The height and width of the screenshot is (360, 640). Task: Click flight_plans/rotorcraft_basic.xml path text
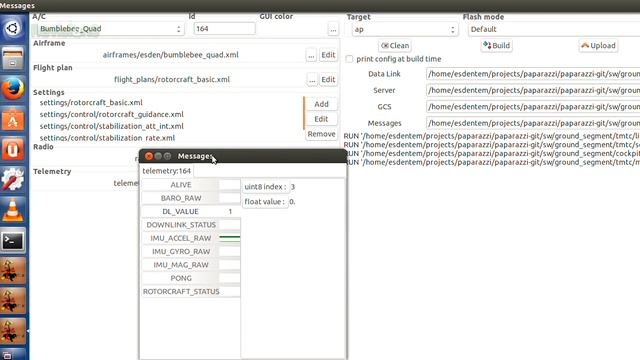172,80
